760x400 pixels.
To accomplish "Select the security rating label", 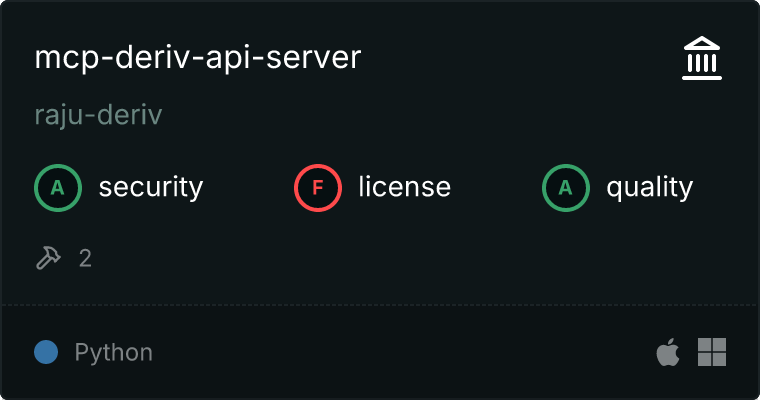I will (150, 187).
